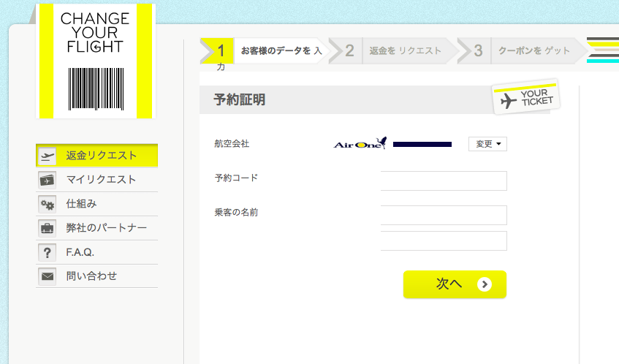Screen dimensions: 619x364
Task: Click the briefcase icon beside 弊社のパートナー
Action: pos(47,228)
